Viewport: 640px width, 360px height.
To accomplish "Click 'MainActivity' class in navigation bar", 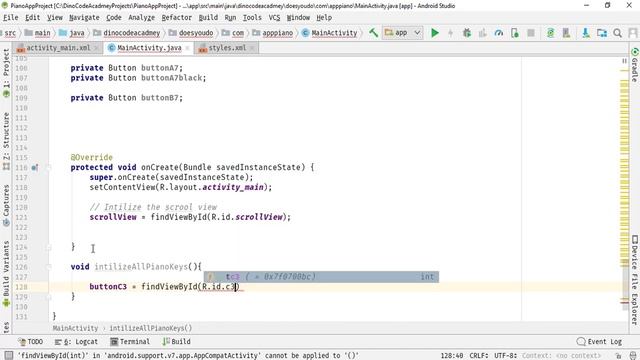I will tap(329, 33).
